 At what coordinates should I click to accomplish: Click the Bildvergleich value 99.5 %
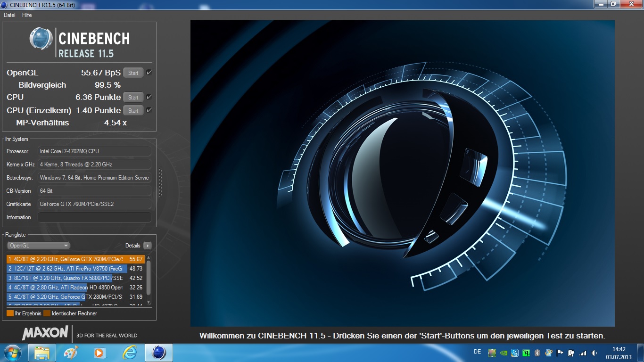coord(108,85)
